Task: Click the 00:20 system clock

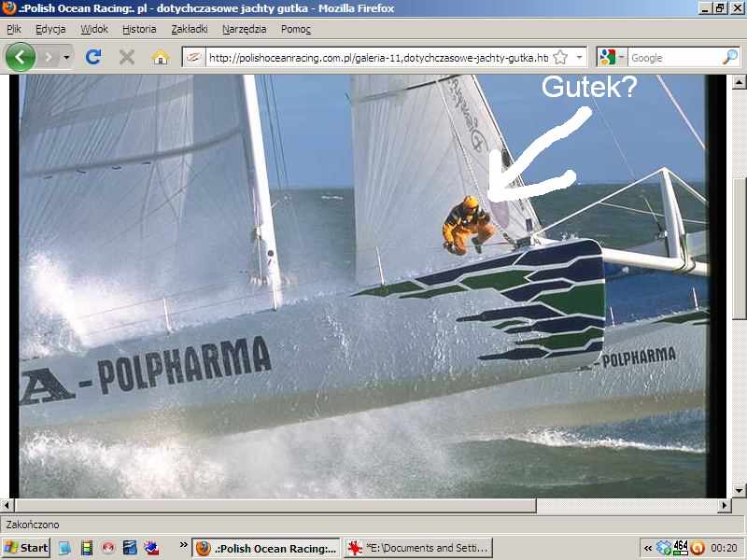Action: pos(725,548)
